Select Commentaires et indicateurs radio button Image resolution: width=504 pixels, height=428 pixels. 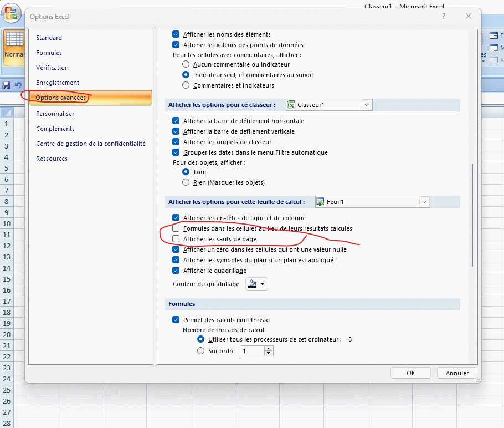pos(186,85)
